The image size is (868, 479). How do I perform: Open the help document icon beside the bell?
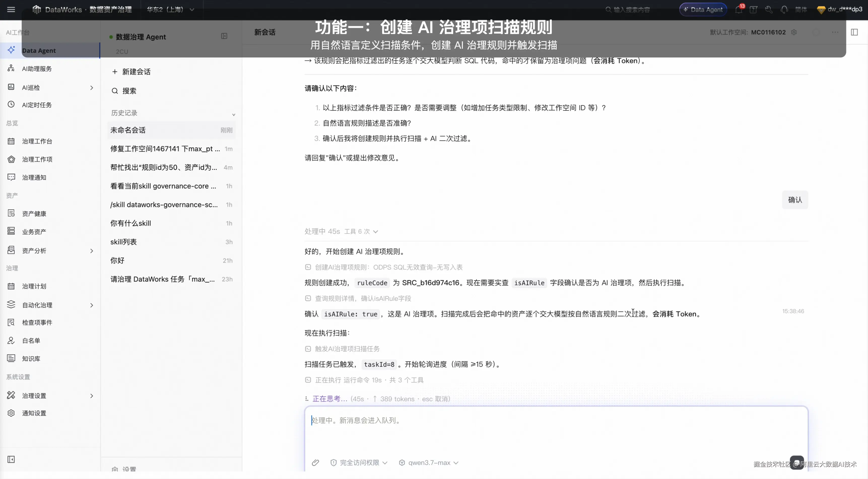coord(753,9)
